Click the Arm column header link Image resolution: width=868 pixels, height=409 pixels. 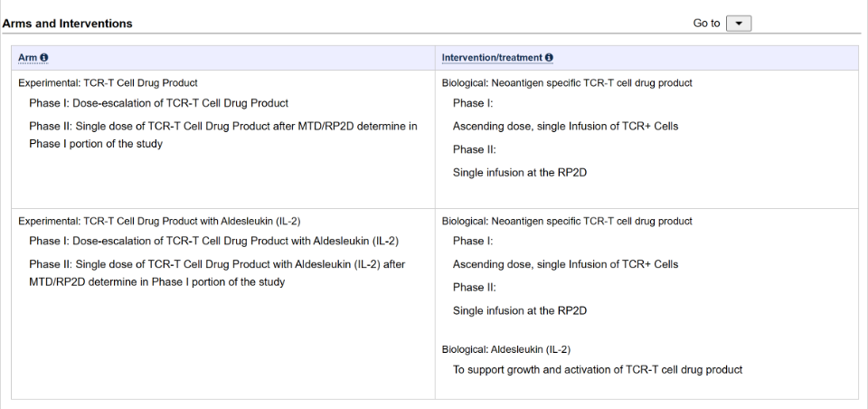(x=27, y=58)
